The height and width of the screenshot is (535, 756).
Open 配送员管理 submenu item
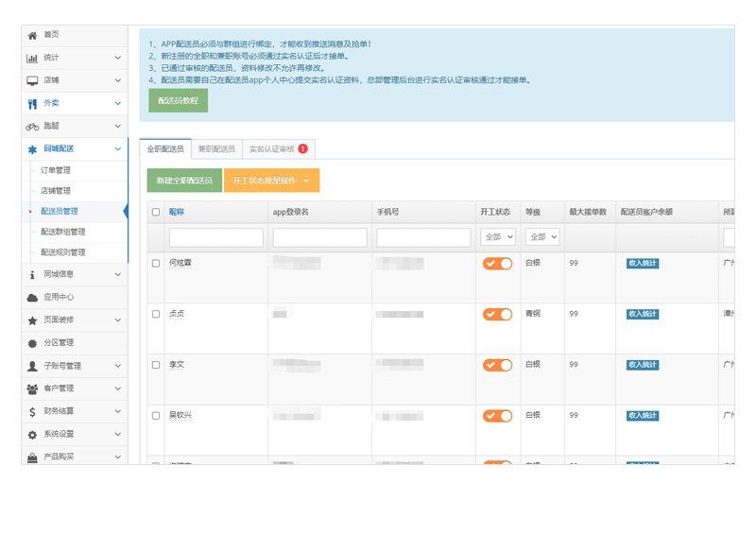point(60,212)
